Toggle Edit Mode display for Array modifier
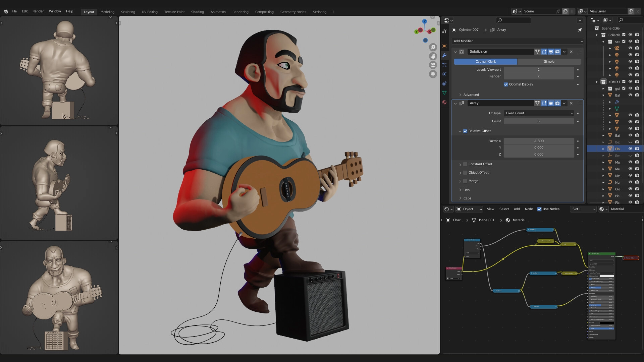644x362 pixels. [x=544, y=103]
